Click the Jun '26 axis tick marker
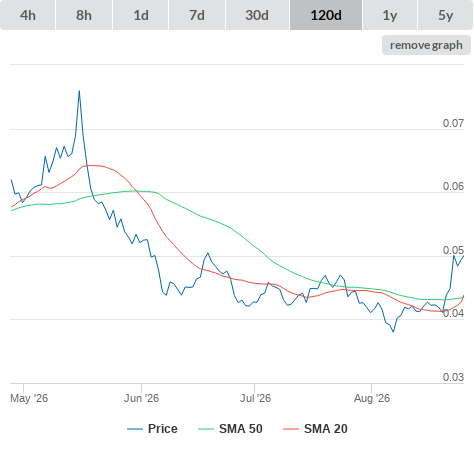Image resolution: width=474 pixels, height=455 pixels. point(141,388)
